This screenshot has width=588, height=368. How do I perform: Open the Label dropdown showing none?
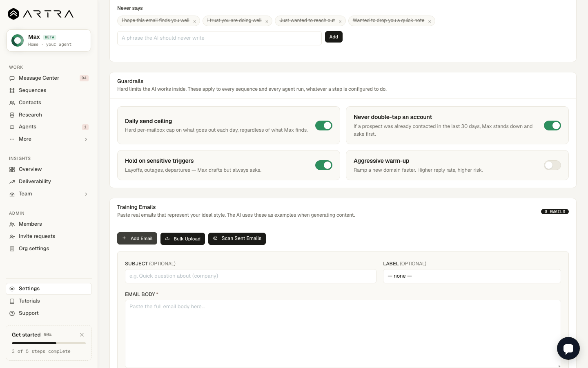(472, 276)
